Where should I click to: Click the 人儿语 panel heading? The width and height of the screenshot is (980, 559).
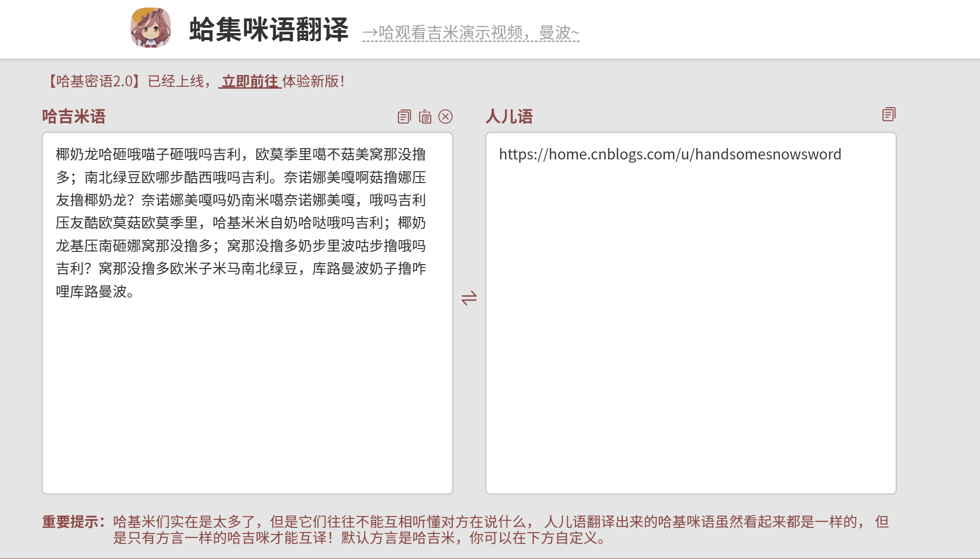tap(509, 117)
